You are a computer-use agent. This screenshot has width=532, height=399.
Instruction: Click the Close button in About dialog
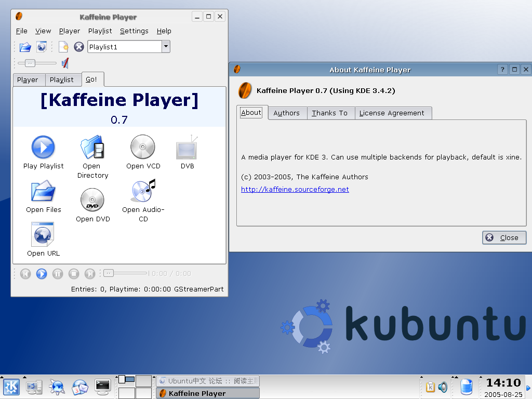pos(504,237)
